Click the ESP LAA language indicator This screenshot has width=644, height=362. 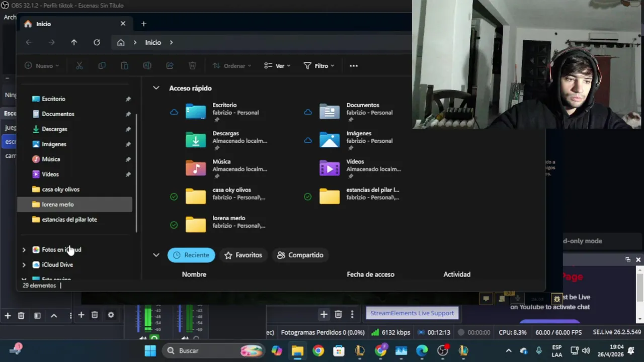557,350
